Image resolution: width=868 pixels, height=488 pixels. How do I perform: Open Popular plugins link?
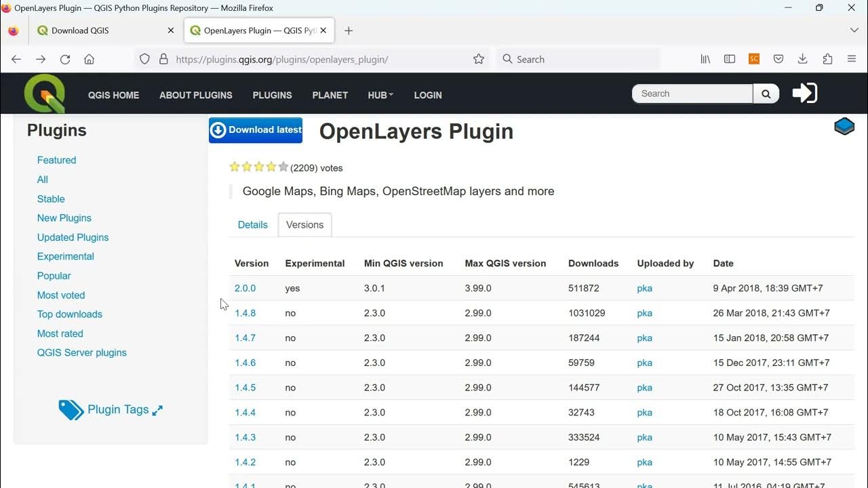point(54,276)
